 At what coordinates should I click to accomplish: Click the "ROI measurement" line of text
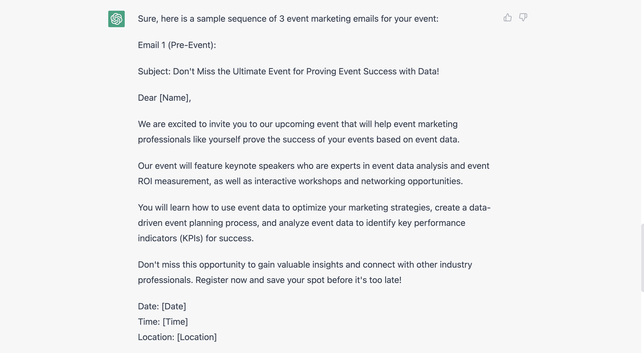click(x=300, y=181)
